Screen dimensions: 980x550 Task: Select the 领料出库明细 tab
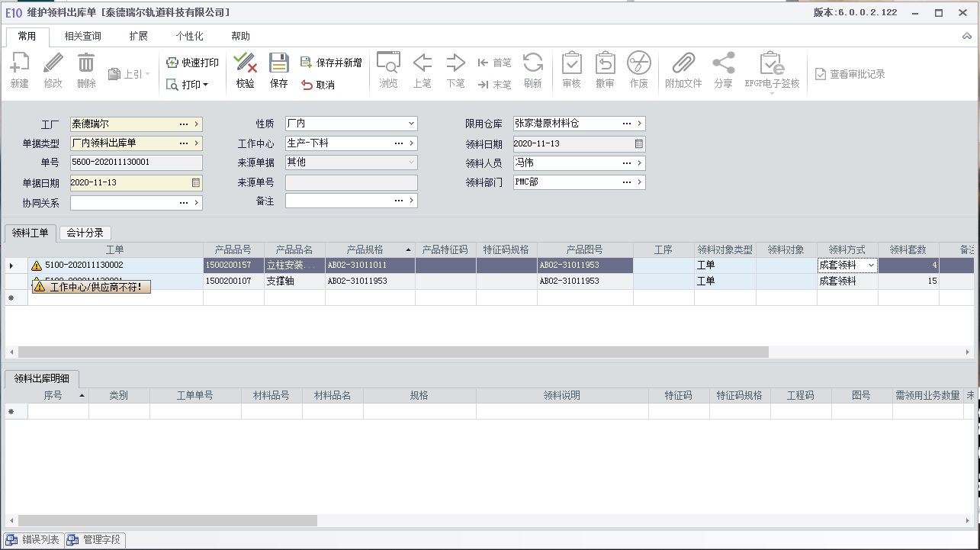pyautogui.click(x=42, y=378)
